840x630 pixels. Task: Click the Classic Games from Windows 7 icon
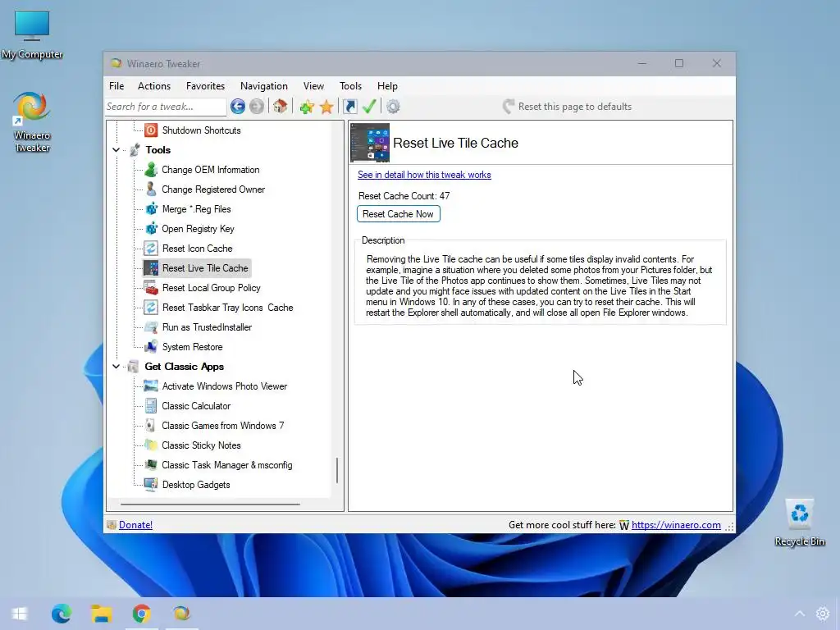point(151,426)
